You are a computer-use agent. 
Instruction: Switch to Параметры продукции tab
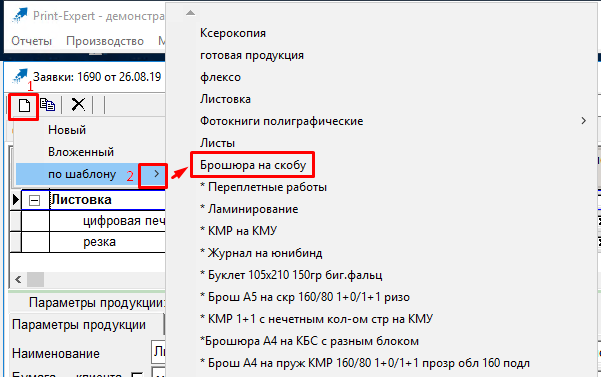[79, 325]
